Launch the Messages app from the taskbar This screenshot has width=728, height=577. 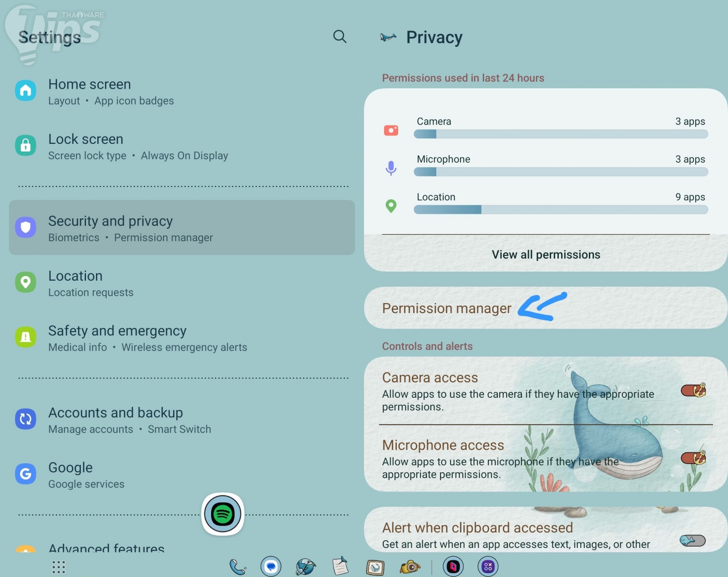tap(271, 567)
